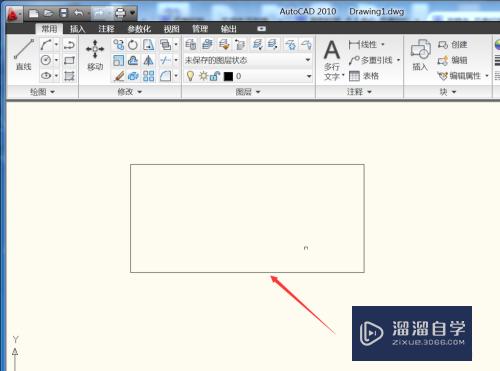Click the overlapping squares icon in Modify panel
This screenshot has width=500, height=371.
165,44
